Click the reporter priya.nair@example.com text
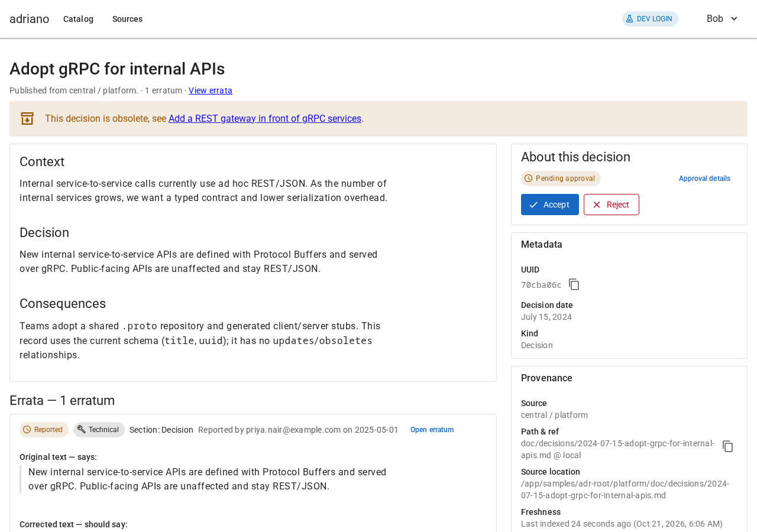This screenshot has height=532, width=757. pos(293,430)
